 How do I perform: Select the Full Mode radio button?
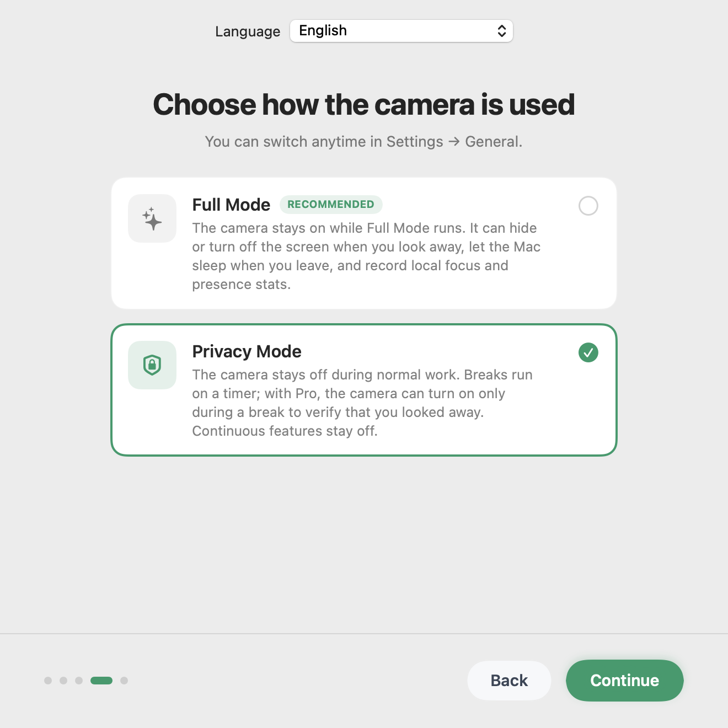click(x=588, y=206)
